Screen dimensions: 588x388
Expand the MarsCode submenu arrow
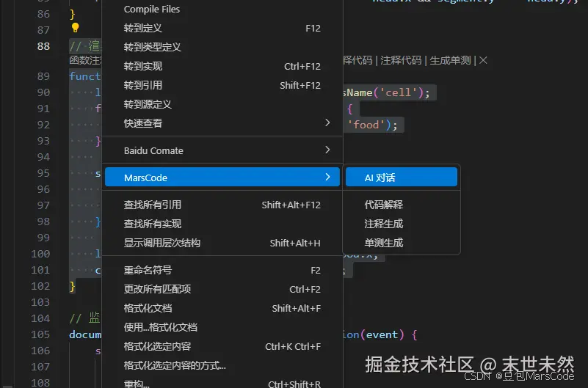pos(327,177)
